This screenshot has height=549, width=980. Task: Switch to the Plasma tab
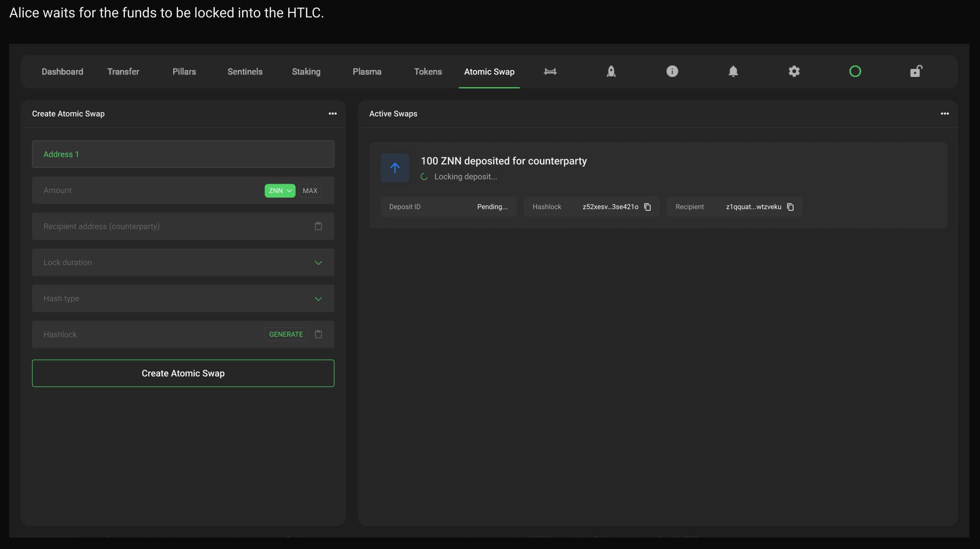tap(367, 71)
